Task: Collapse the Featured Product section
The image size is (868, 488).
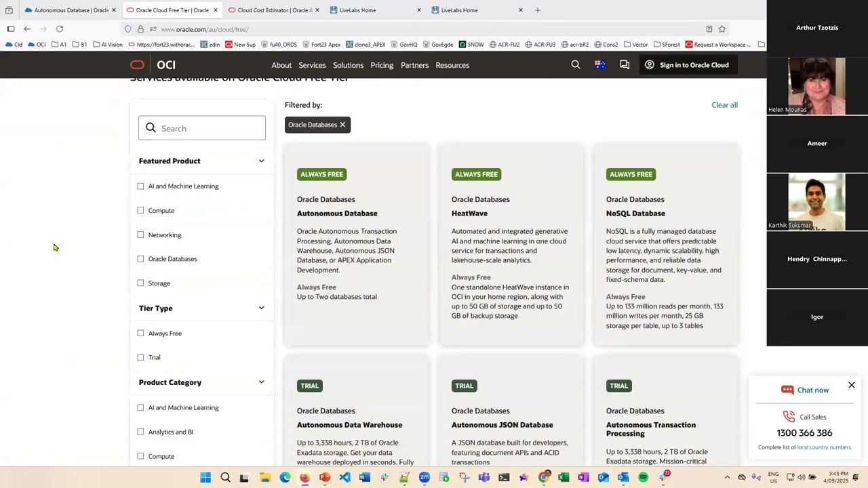Action: click(261, 161)
